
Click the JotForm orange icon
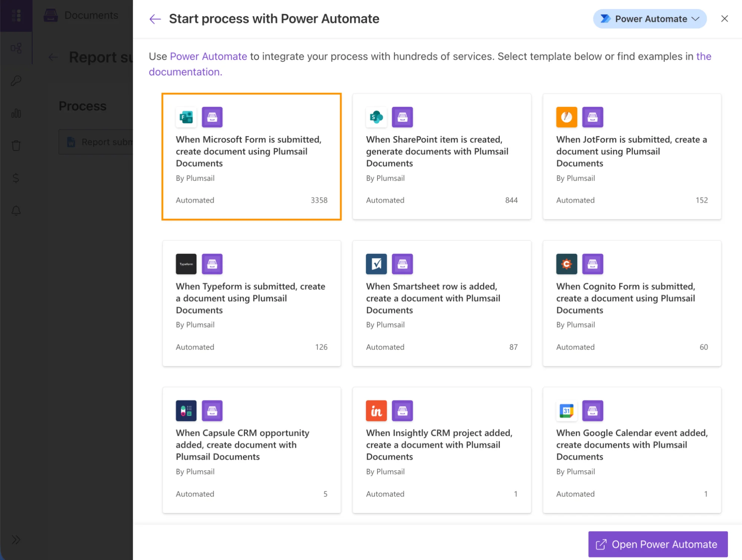(566, 117)
